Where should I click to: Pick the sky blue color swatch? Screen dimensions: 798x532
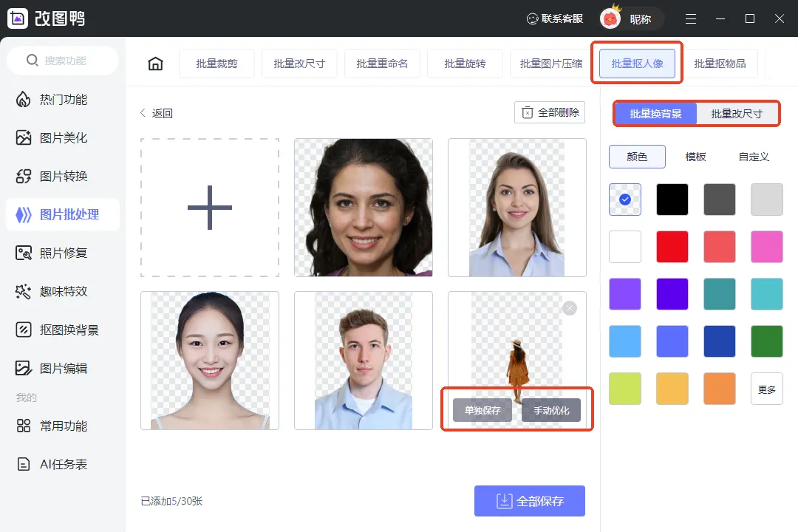tap(625, 341)
